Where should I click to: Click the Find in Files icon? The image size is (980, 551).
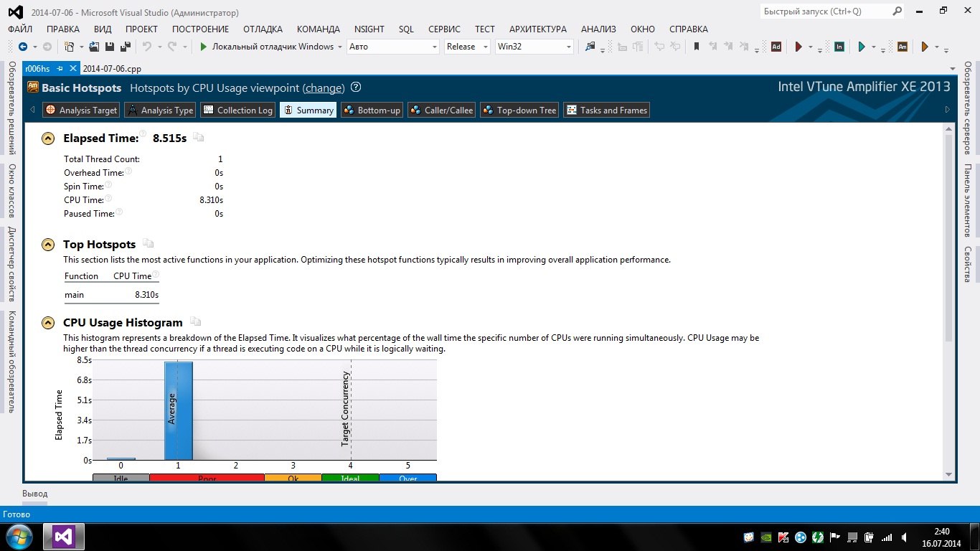tap(590, 47)
